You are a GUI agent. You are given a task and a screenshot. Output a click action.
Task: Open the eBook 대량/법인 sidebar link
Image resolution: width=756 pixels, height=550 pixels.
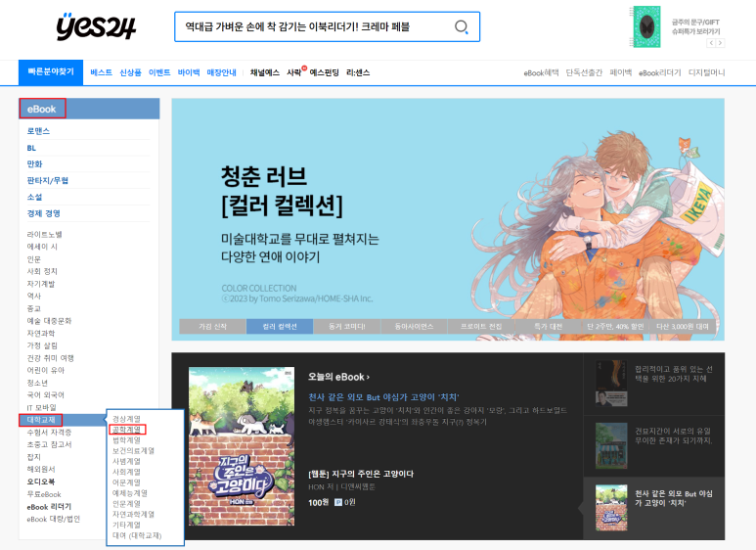[54, 519]
